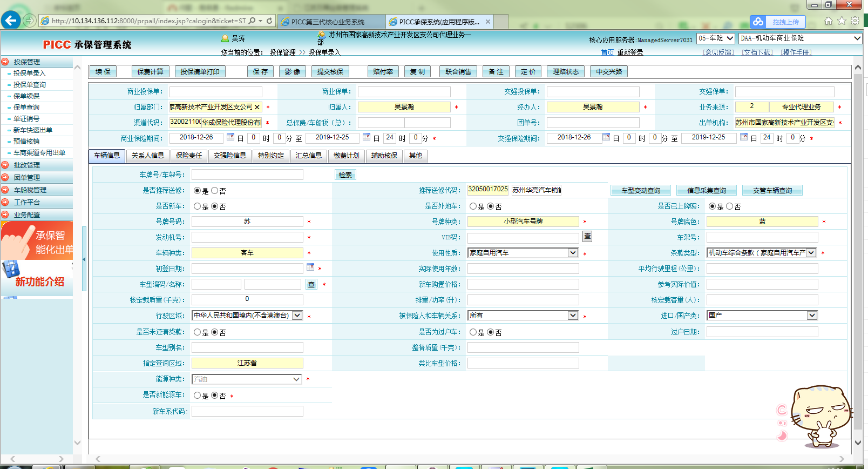This screenshot has width=868, height=469.
Task: Click lookup icon beside 车型编码/名称
Action: pos(311,284)
